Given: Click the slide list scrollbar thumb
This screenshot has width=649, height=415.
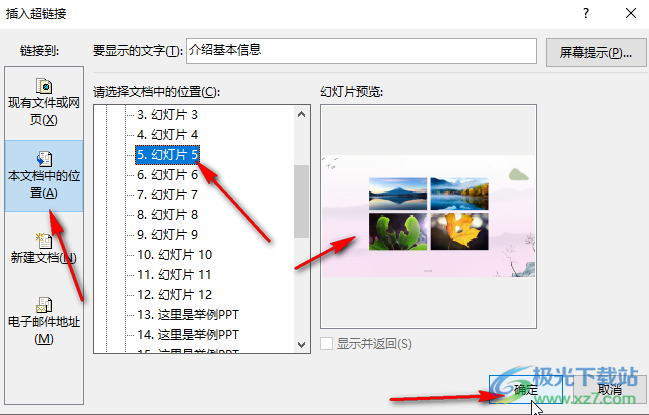Looking at the screenshot, I should tap(301, 202).
